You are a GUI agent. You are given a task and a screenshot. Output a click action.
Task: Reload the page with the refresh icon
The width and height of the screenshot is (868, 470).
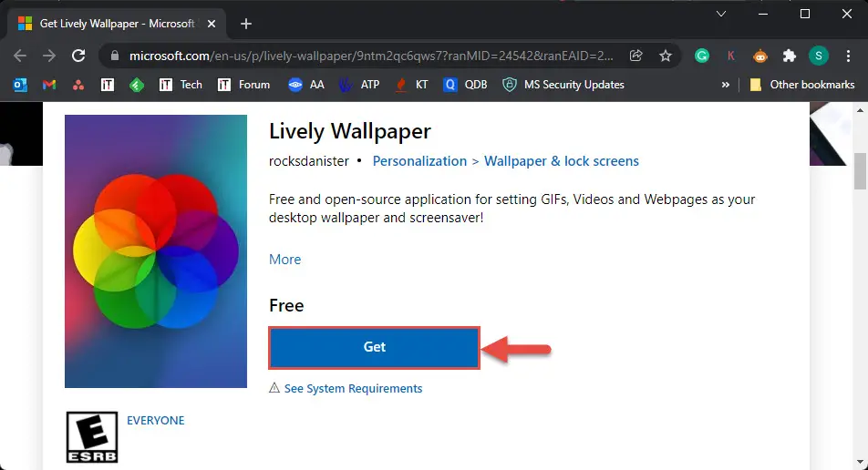point(78,56)
